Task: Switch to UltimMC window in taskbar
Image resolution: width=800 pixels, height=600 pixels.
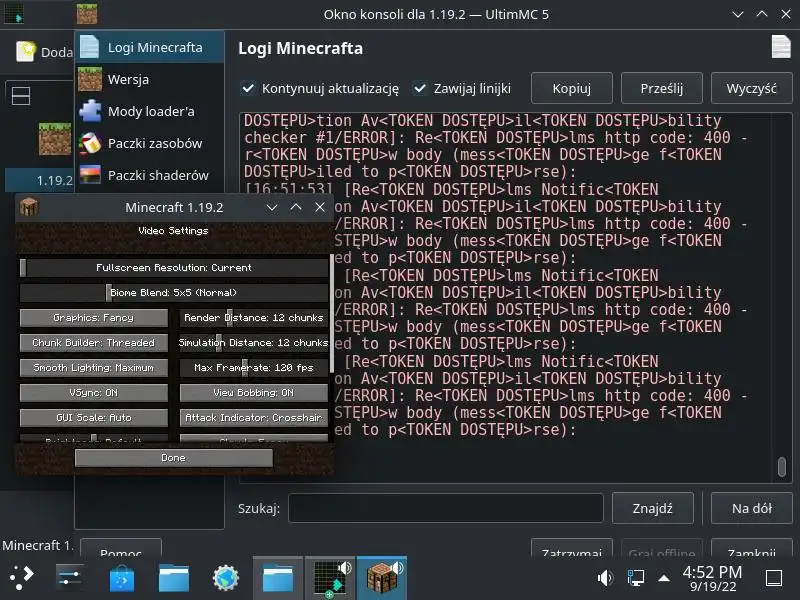Action: coord(330,578)
